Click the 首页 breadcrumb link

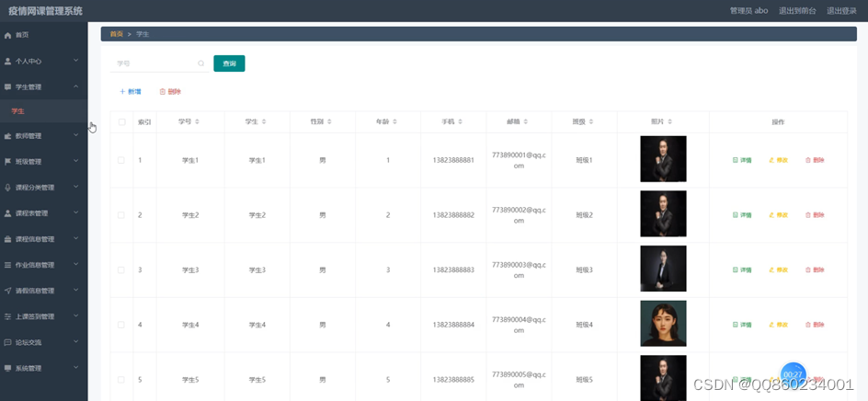point(116,34)
